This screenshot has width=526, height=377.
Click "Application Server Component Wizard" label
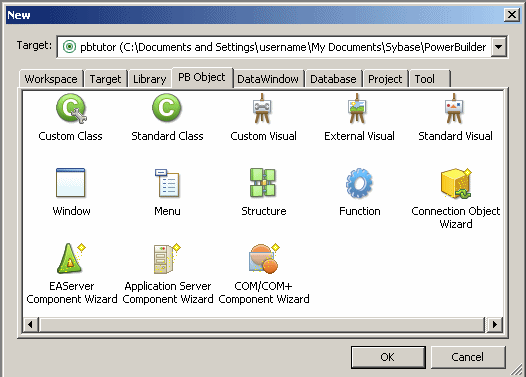pos(168,292)
